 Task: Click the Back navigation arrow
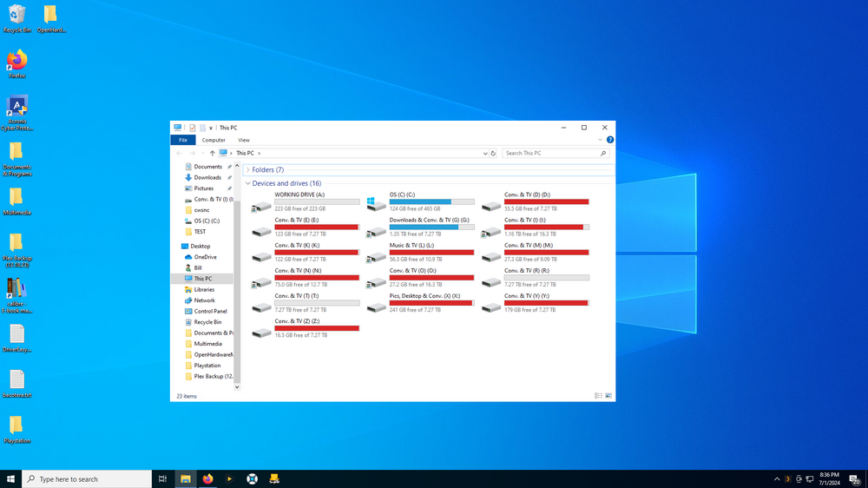[x=179, y=154]
